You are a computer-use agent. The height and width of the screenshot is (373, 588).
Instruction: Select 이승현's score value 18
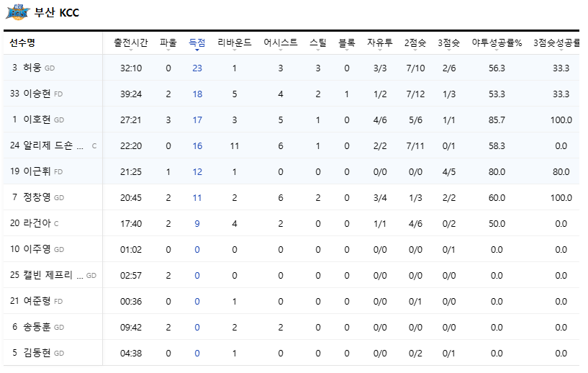pos(197,94)
